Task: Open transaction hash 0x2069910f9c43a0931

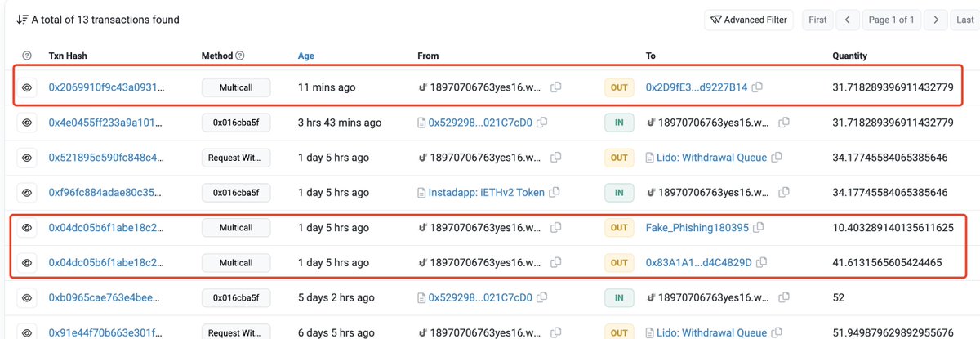Action: (107, 87)
